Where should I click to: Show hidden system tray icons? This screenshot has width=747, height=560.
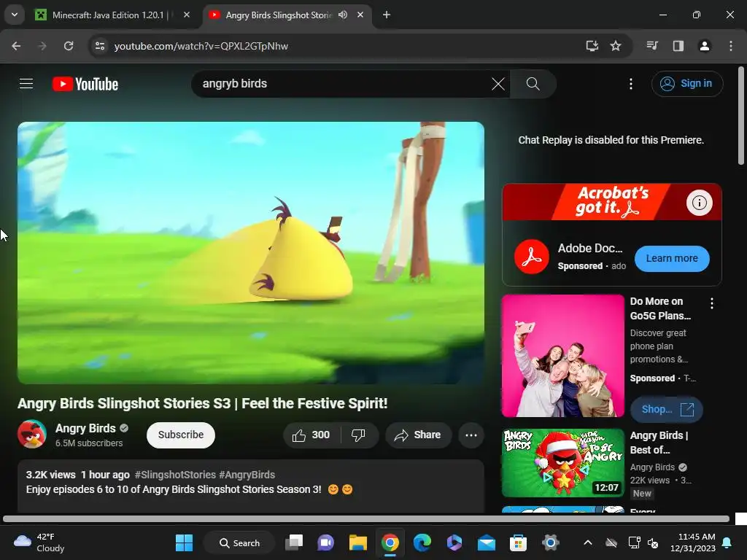pos(588,542)
